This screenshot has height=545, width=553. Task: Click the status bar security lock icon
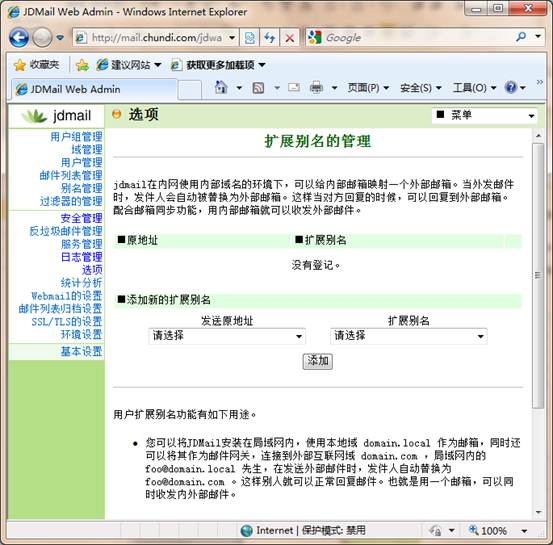click(x=435, y=530)
